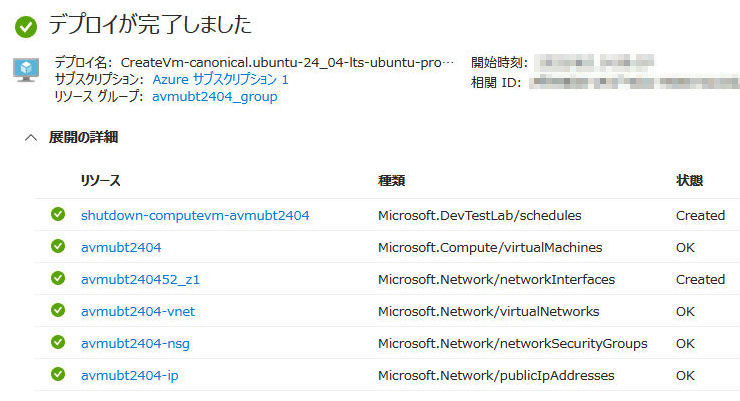
Task: Open avmubt2404_group resource group link
Action: tap(215, 97)
